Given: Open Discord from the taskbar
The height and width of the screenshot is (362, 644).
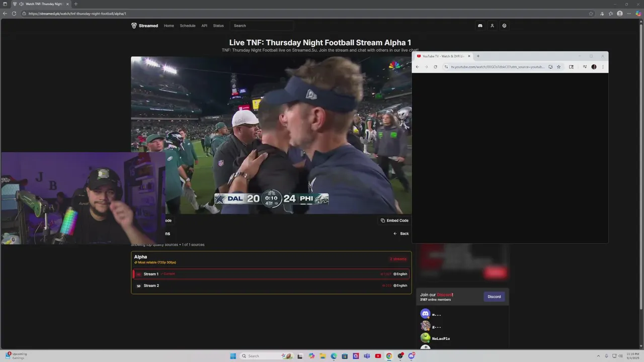Looking at the screenshot, I should click(x=412, y=356).
